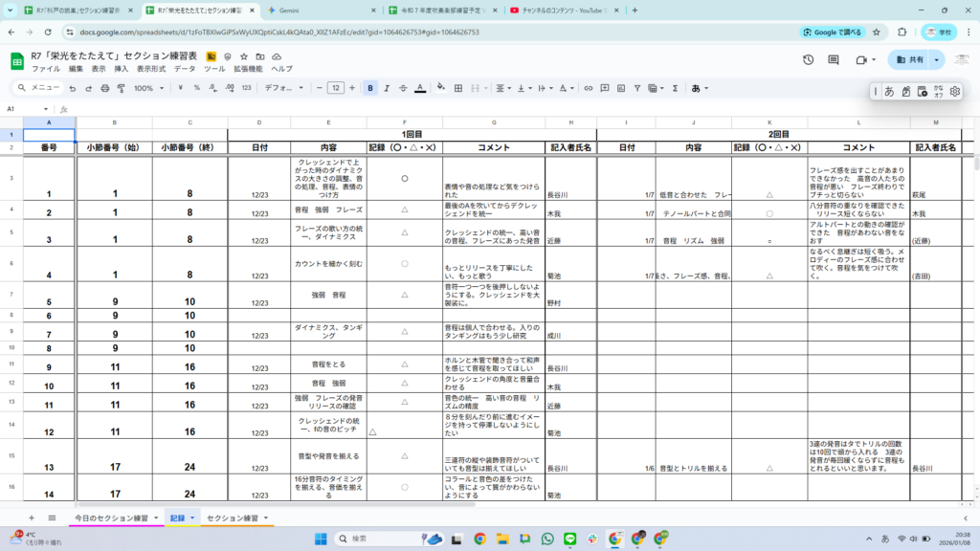980x551 pixels.
Task: Open the text color picker
Action: point(419,88)
